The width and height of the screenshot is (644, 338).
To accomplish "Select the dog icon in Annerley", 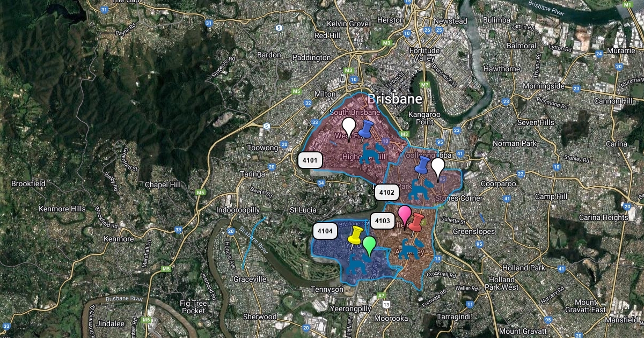I will coord(411,248).
